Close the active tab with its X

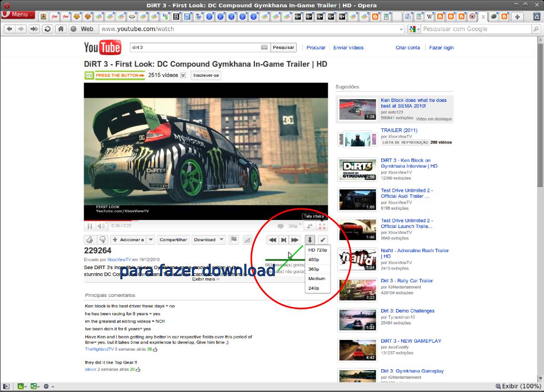pyautogui.click(x=483, y=16)
